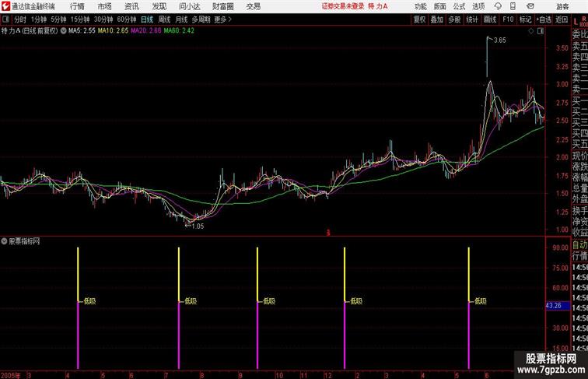Click the fourth 低吸 signal label near December

[x=357, y=301]
